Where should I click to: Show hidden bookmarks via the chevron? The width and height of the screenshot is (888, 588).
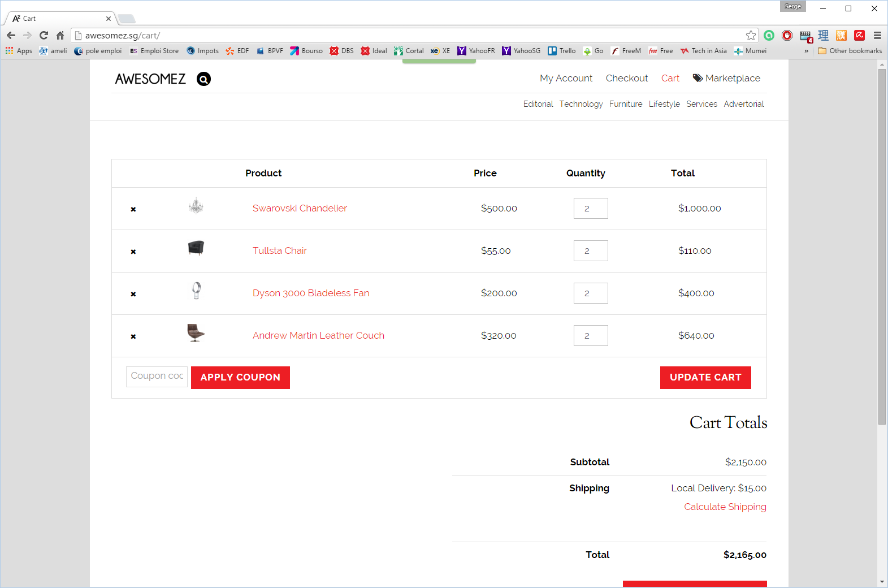[x=806, y=51]
